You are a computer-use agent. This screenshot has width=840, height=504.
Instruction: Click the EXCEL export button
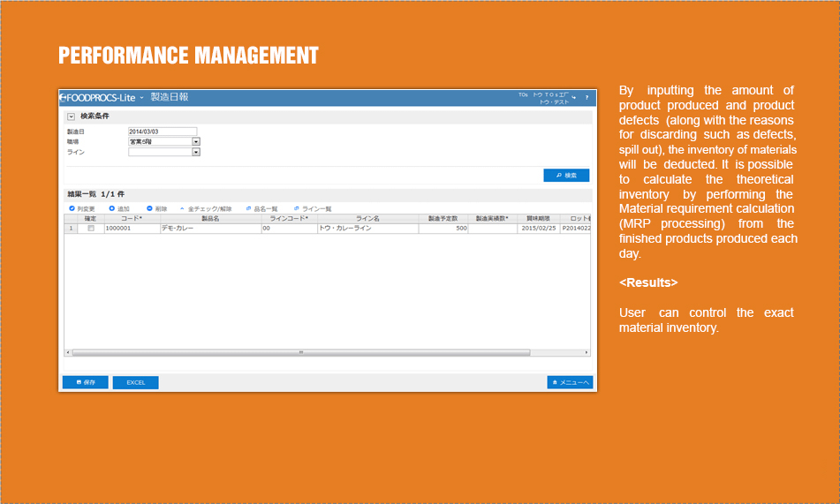[135, 382]
